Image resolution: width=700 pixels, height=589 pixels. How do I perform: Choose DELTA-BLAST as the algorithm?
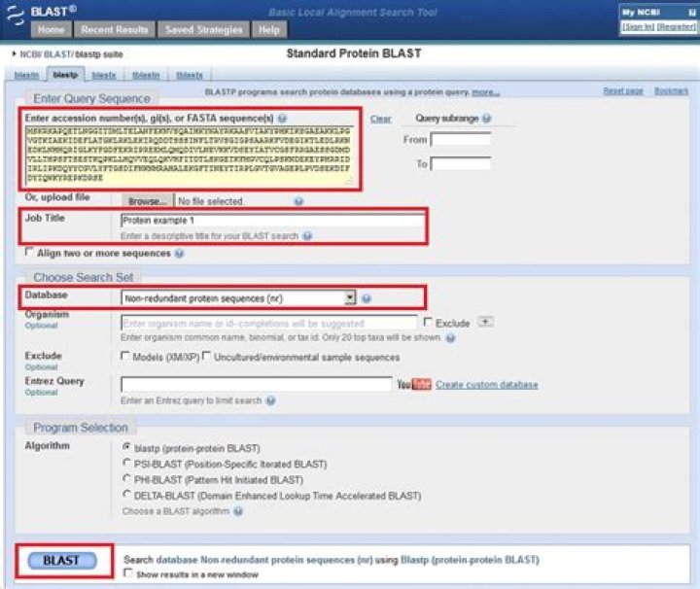click(x=126, y=496)
